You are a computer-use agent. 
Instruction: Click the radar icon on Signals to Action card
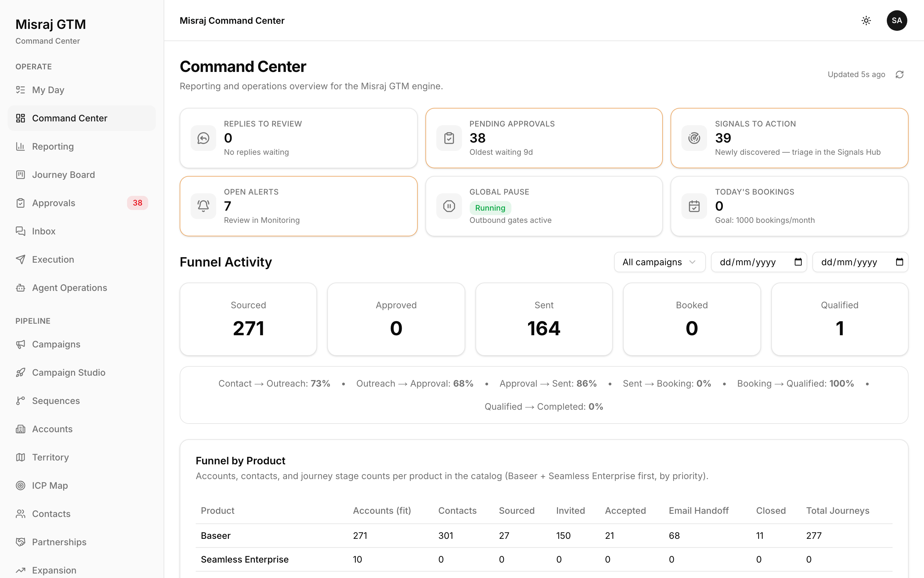click(x=694, y=138)
